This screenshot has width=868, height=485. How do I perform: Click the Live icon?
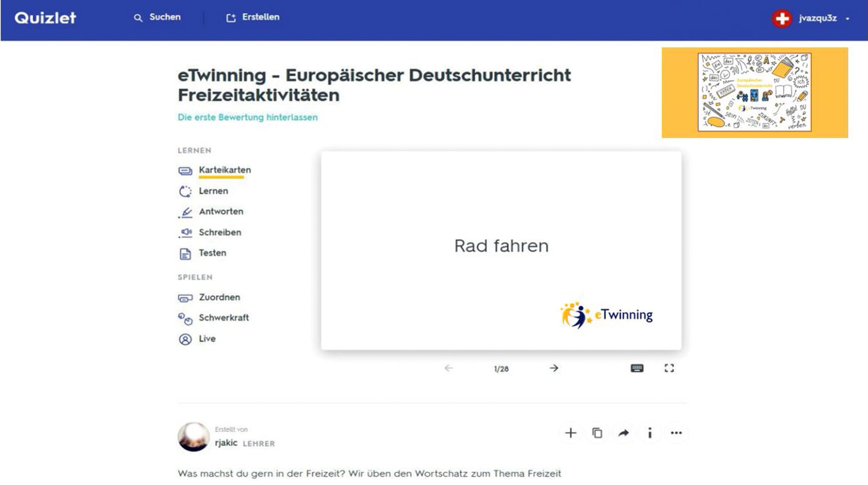185,339
